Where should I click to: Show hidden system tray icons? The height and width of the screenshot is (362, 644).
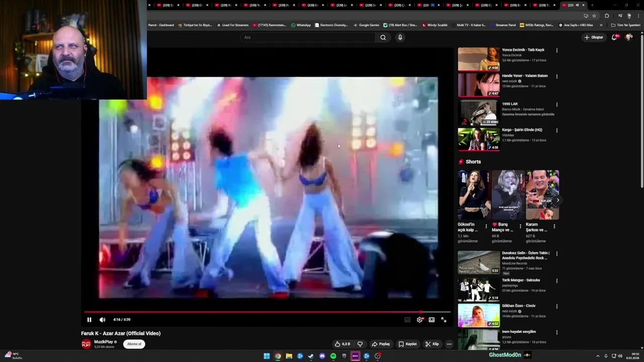tap(598, 356)
